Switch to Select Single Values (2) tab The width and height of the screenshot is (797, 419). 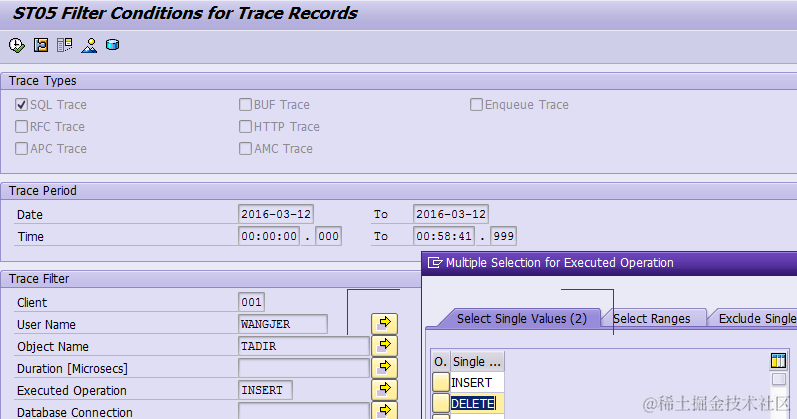(522, 319)
